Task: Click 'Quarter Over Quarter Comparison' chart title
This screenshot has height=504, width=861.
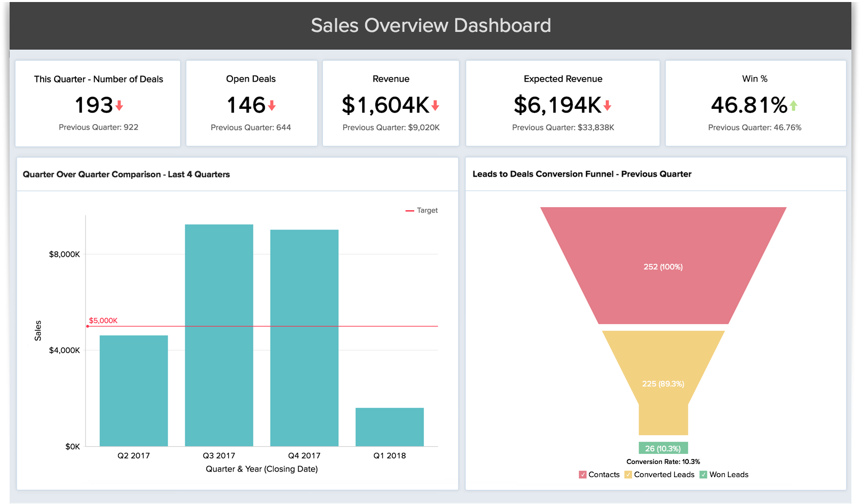Action: point(126,174)
